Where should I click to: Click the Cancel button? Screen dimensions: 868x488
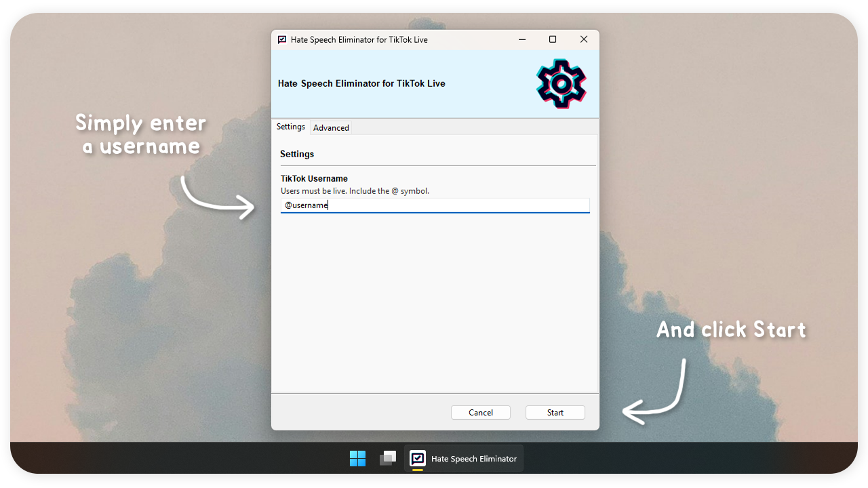(480, 412)
